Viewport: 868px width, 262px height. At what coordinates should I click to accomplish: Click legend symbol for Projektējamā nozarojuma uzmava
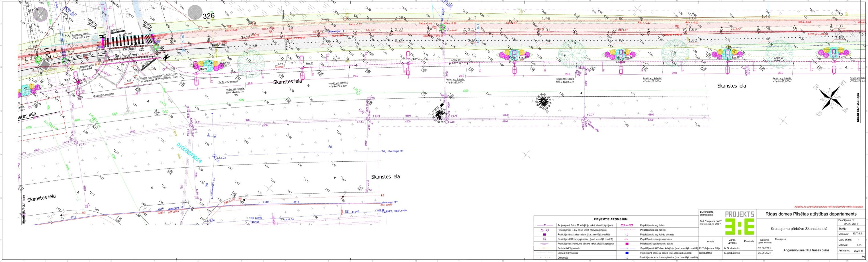(x=627, y=239)
